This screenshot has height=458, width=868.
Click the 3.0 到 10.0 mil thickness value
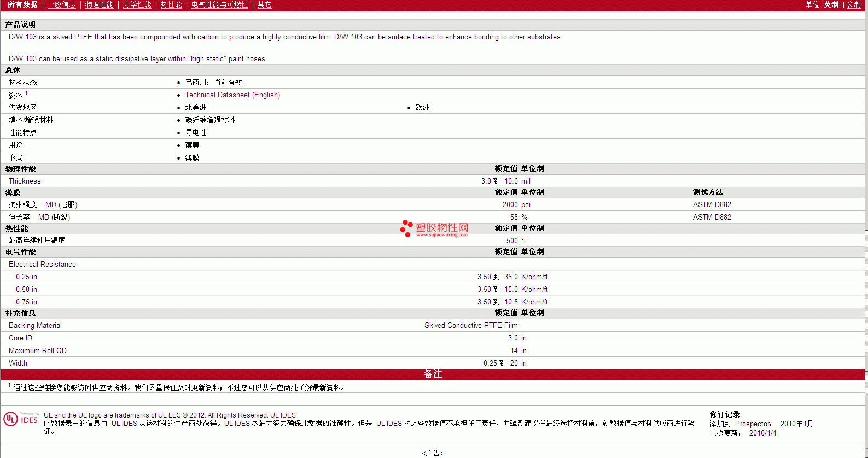506,181
